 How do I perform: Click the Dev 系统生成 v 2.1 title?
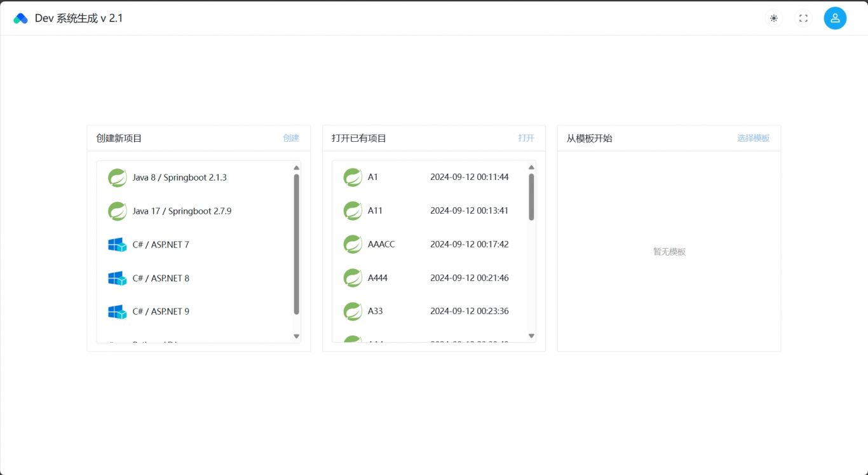click(x=79, y=18)
